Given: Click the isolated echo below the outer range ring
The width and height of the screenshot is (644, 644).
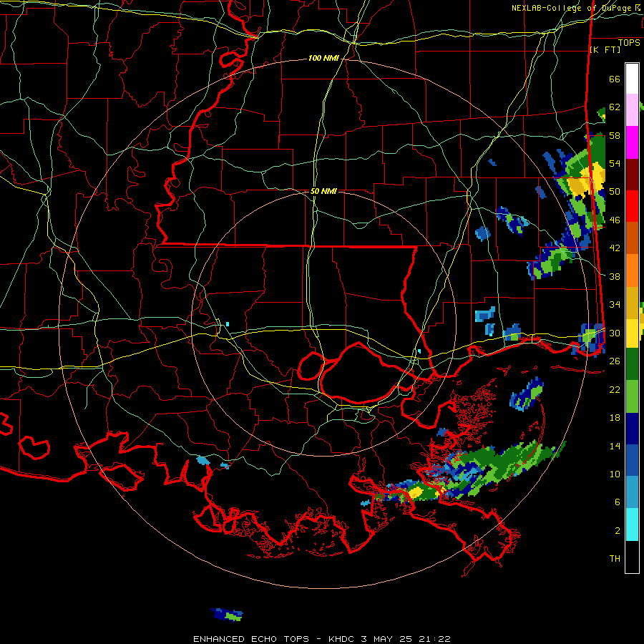Looking at the screenshot, I should pos(227,615).
